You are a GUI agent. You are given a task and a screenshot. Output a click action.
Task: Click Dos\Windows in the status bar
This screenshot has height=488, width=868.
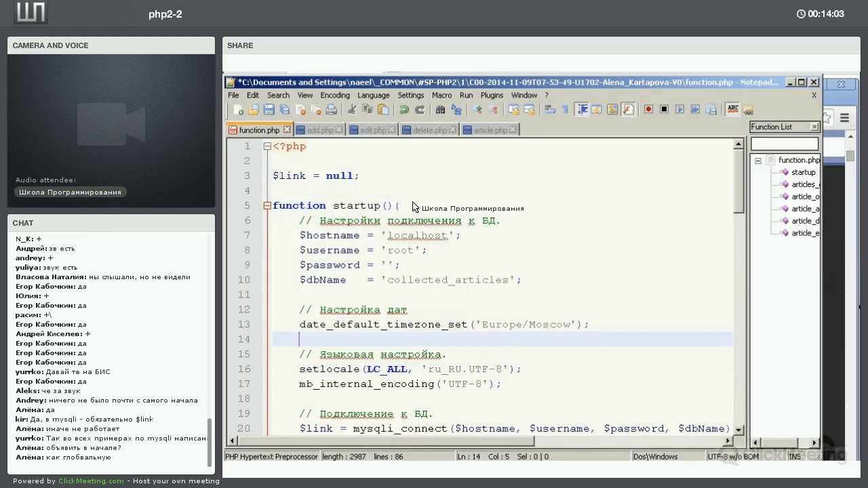point(655,457)
